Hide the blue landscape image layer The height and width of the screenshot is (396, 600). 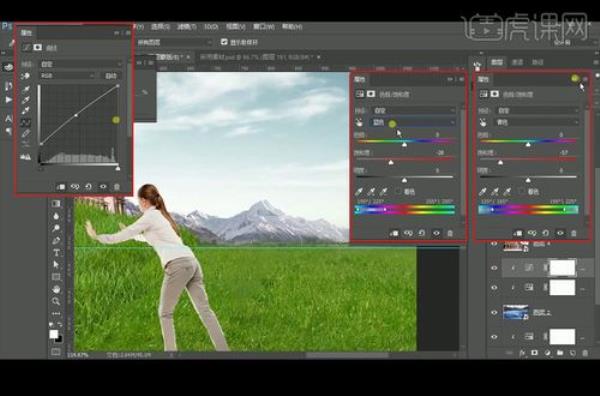[494, 312]
